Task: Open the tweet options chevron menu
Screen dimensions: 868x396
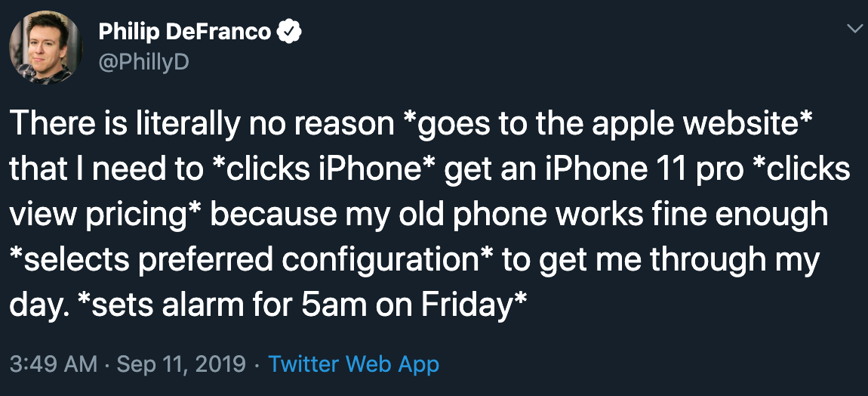Action: coord(854,29)
